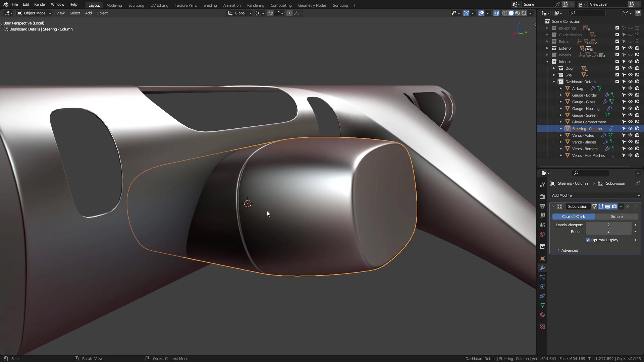Viewport: 644px width, 362px height.
Task: Collapse the Dashboard Details collection
Action: [x=554, y=82]
